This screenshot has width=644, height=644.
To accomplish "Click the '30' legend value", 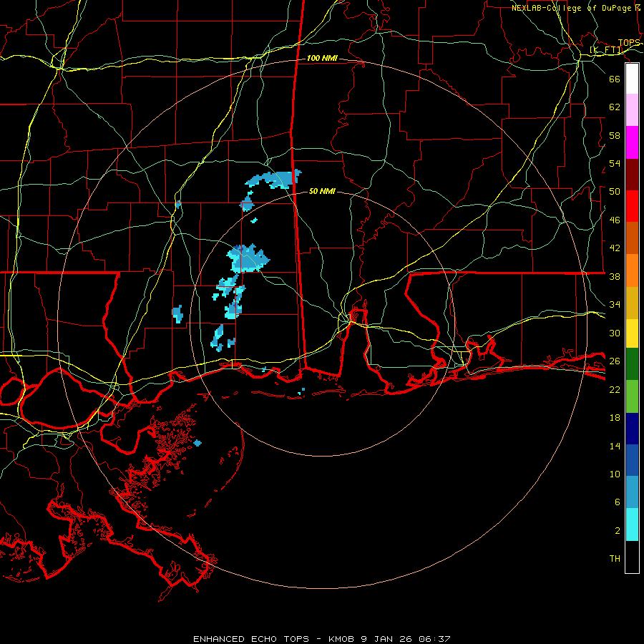I will (615, 333).
